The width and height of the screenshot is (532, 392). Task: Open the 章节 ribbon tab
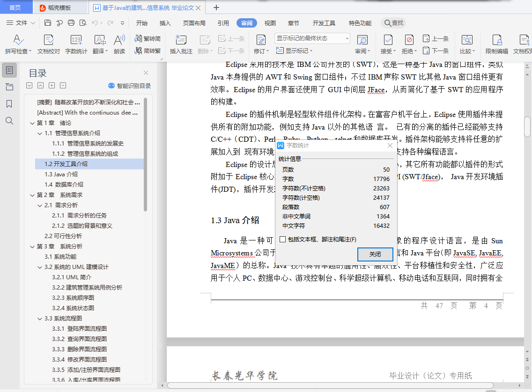click(x=293, y=23)
